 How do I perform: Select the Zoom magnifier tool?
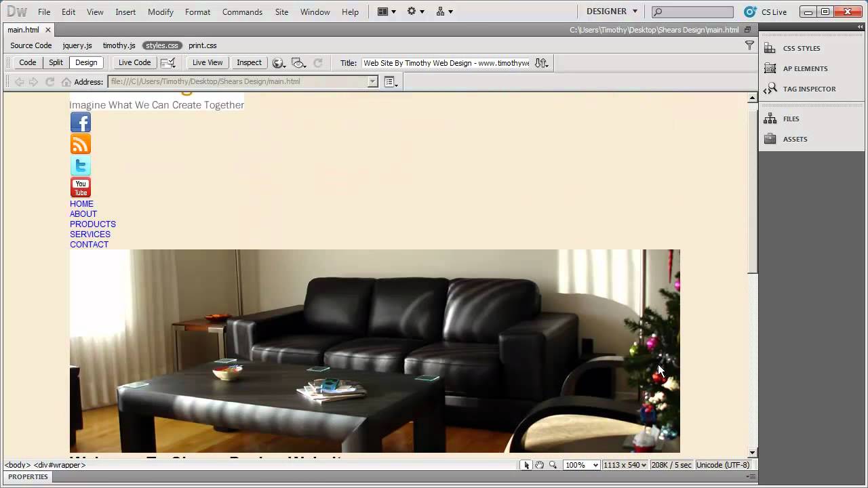pos(553,465)
